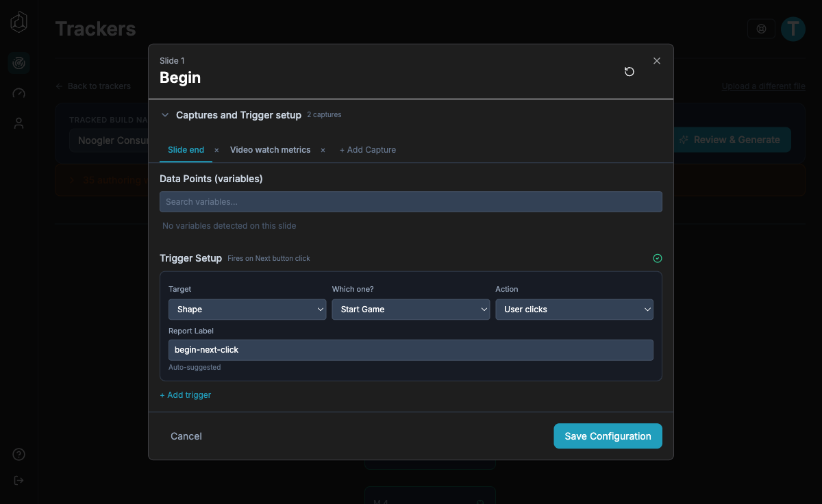The image size is (822, 504).
Task: Click the "No variables detected on this slide" text
Action: click(x=229, y=226)
